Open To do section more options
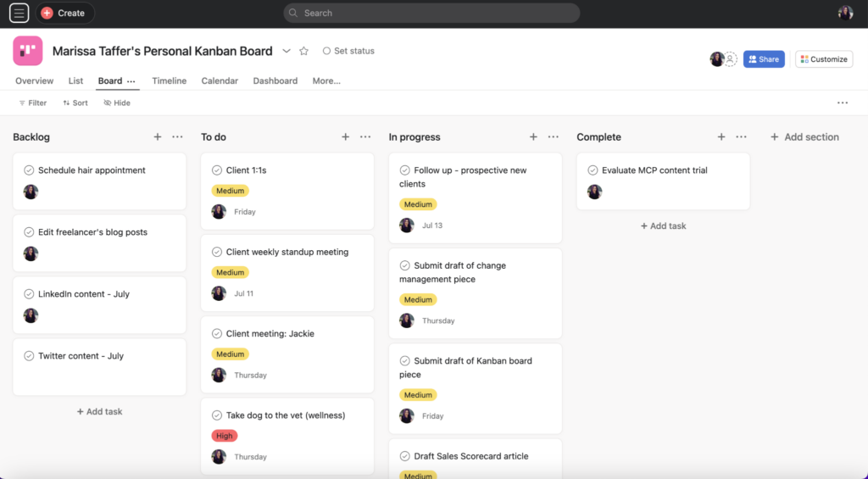Screen dimensions: 868x479 365,136
